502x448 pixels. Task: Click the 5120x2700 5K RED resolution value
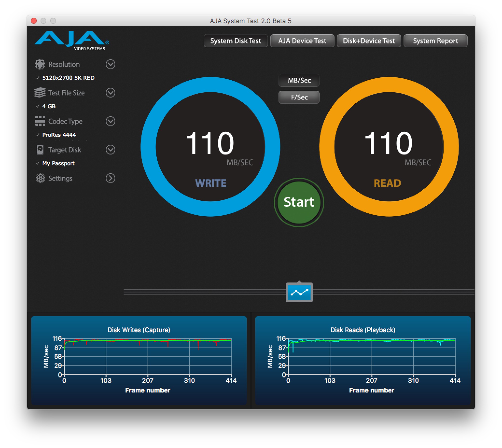68,78
